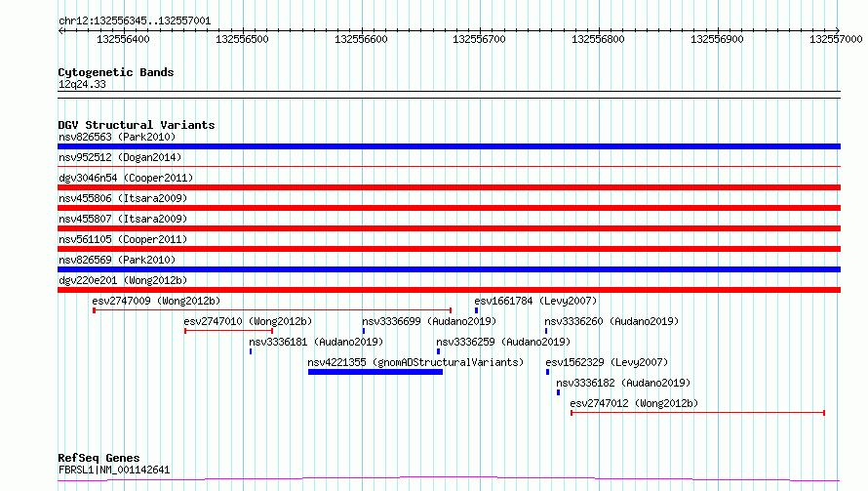This screenshot has height=491, width=868.
Task: Click the red bar under dgv220e201
Action: pyautogui.click(x=449, y=290)
